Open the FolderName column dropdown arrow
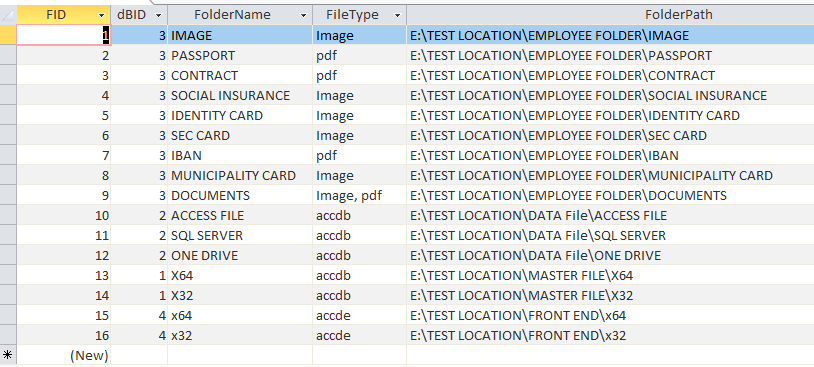The image size is (814, 367). (304, 16)
